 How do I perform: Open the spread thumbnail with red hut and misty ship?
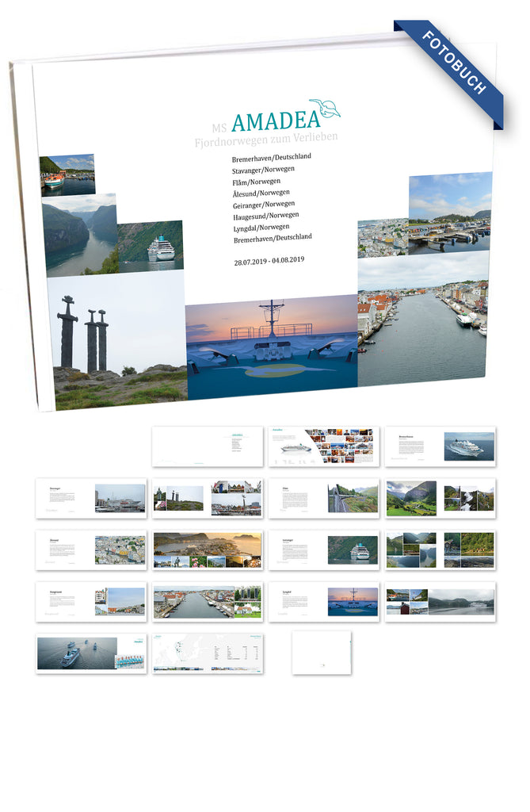(440, 602)
